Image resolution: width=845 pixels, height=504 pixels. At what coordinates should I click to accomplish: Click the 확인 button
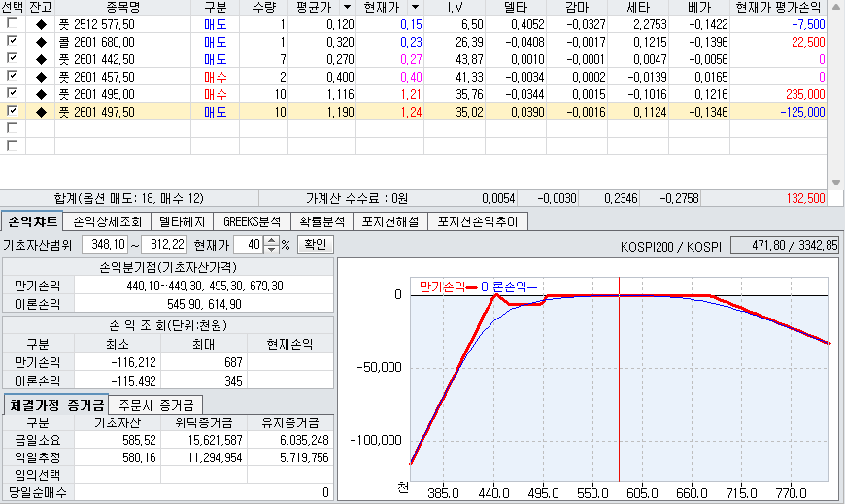click(315, 244)
